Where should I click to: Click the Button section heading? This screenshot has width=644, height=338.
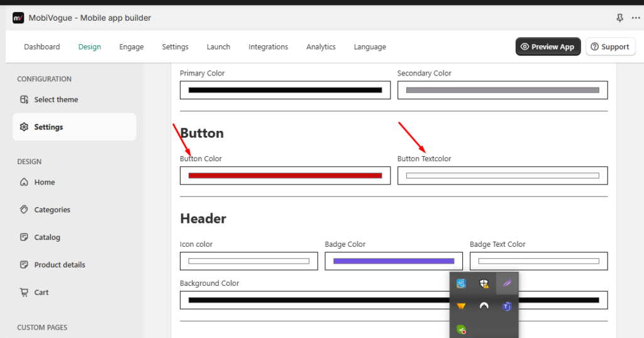pos(202,133)
